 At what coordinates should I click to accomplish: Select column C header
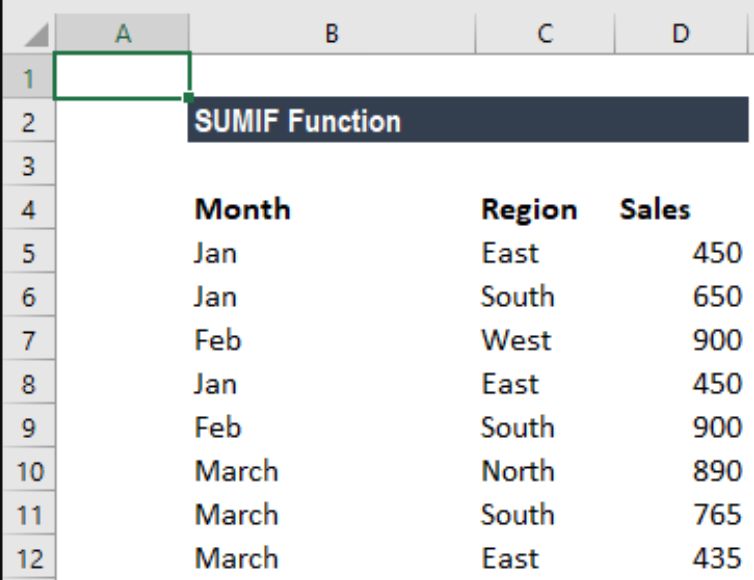coord(545,34)
